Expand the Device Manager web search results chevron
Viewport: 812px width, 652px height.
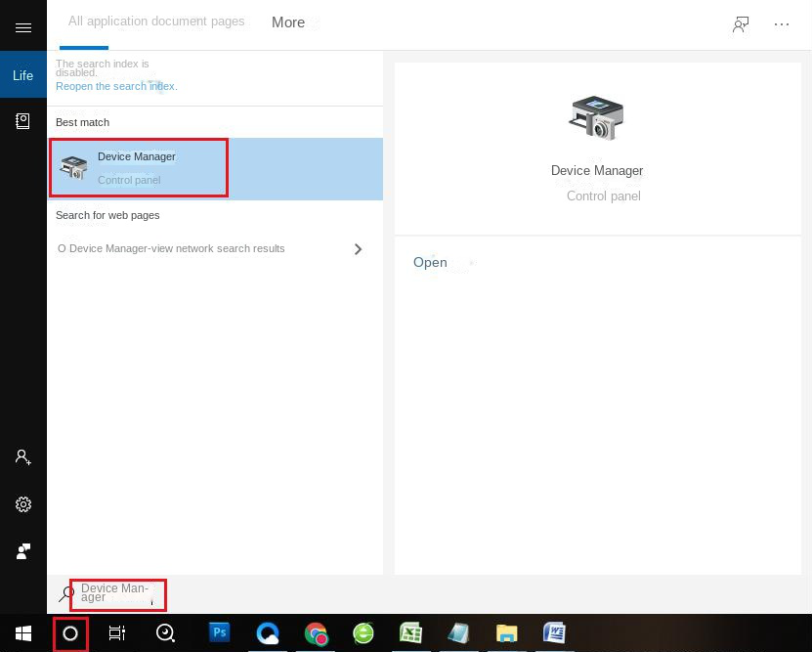[358, 248]
